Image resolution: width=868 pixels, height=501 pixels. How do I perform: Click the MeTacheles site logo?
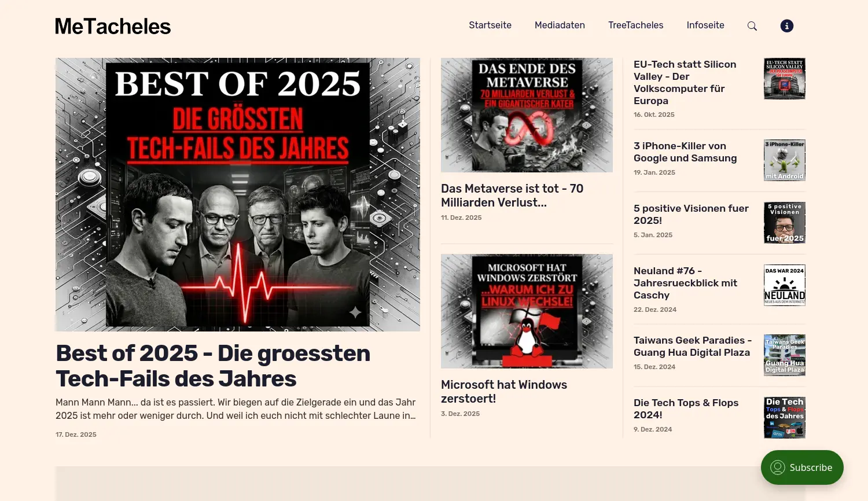point(113,26)
